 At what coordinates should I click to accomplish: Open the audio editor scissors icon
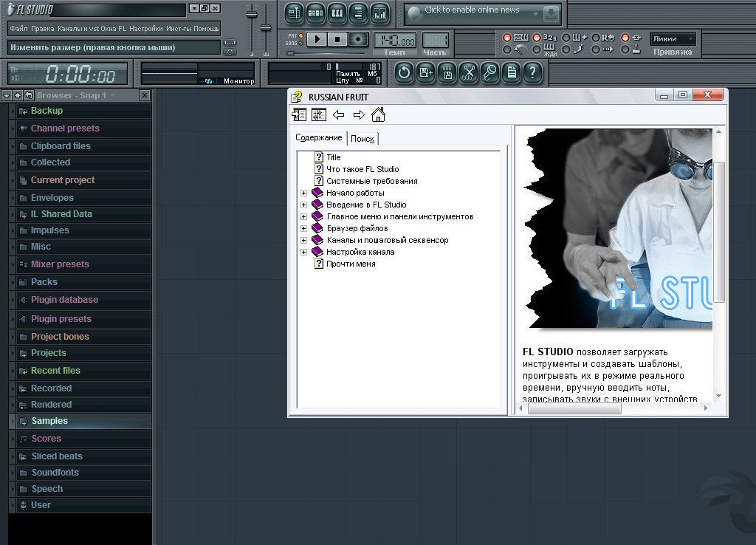pyautogui.click(x=468, y=72)
